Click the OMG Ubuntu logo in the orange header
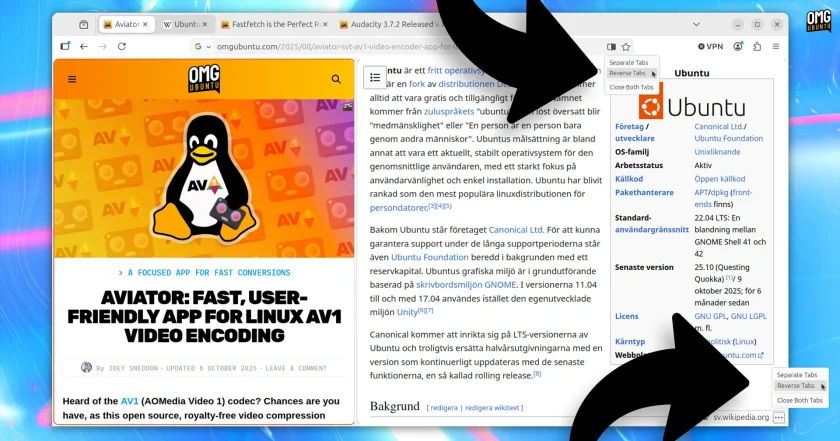The width and height of the screenshot is (840, 441). (x=204, y=79)
